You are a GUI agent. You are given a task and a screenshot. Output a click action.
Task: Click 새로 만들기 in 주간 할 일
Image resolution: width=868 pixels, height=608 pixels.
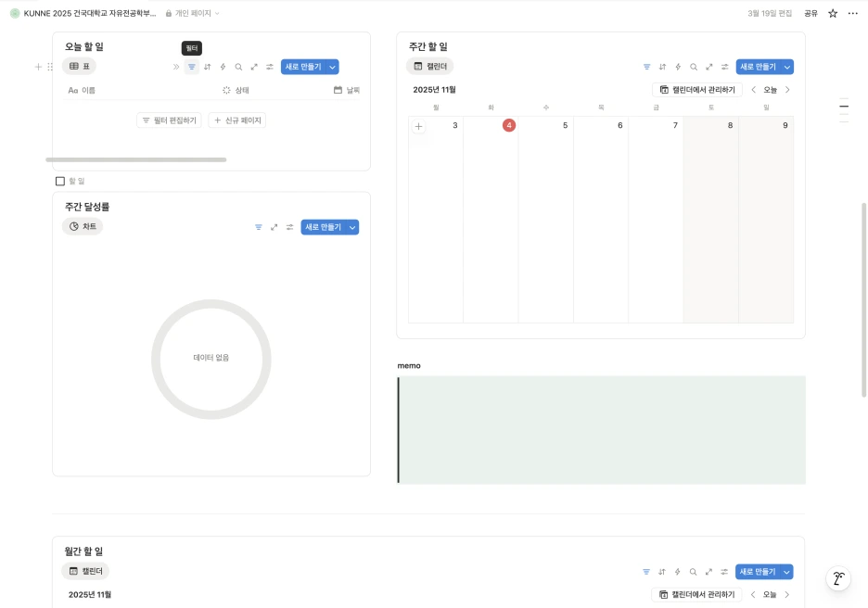point(759,67)
